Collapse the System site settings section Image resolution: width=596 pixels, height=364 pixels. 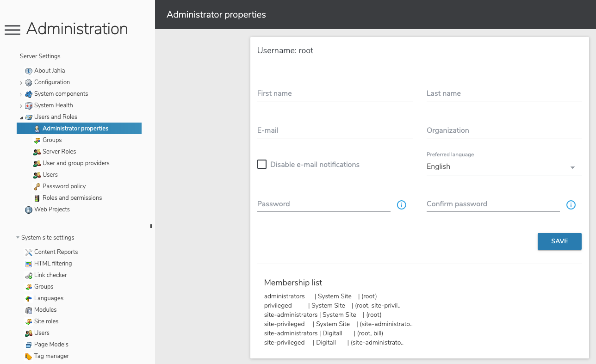(18, 238)
